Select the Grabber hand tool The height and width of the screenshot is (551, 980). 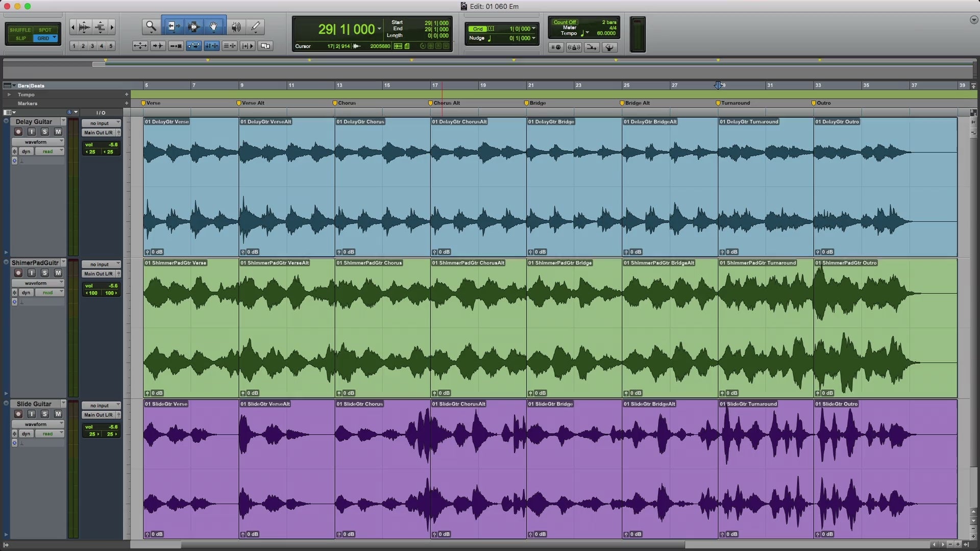[x=214, y=27]
